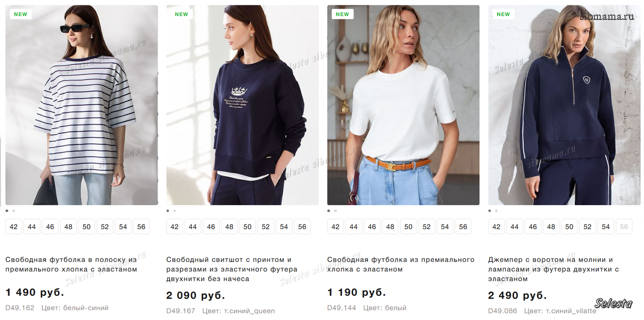Viewport: 644px width, 320px height.
Task: Select second image dot under zip-collar jumper
Action: (x=496, y=211)
